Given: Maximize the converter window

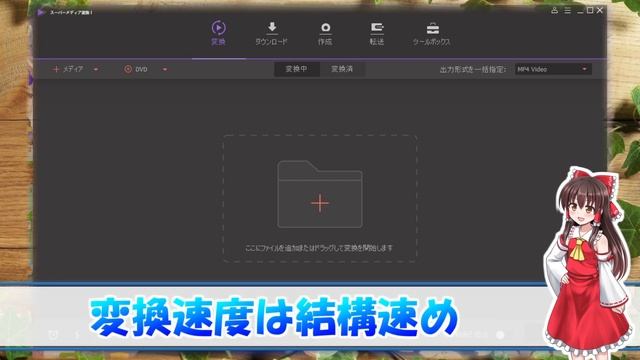Looking at the screenshot, I should [x=590, y=11].
